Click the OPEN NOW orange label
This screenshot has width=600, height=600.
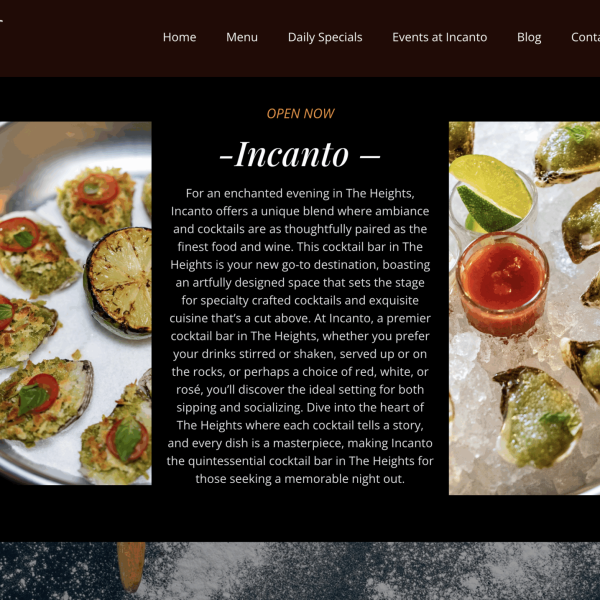300,113
